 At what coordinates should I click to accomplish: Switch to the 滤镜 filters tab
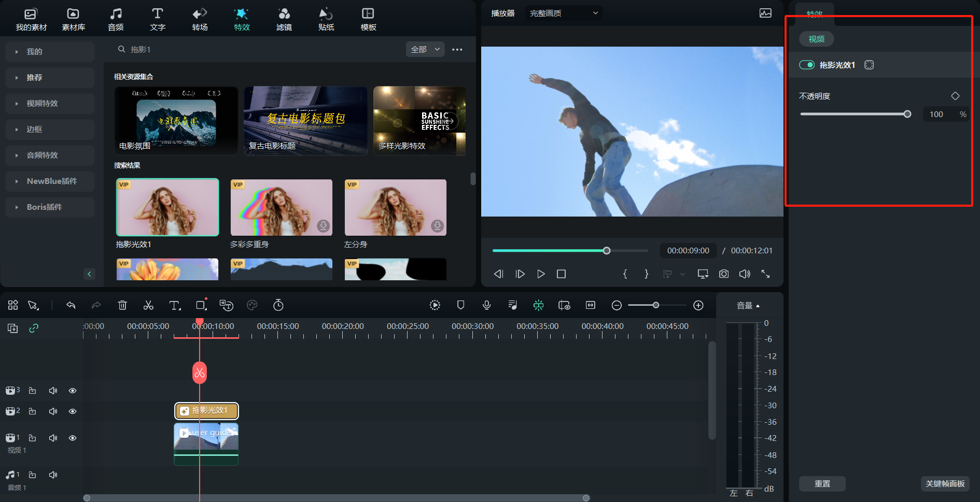(x=284, y=19)
